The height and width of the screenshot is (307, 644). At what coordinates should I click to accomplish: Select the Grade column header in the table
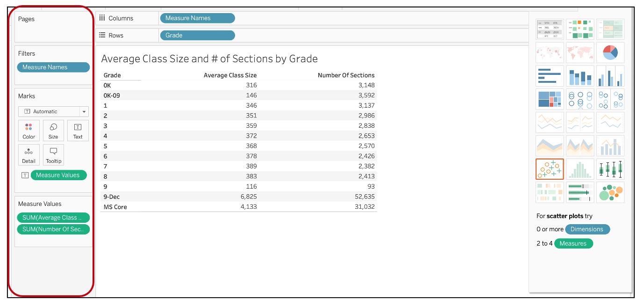(x=111, y=75)
